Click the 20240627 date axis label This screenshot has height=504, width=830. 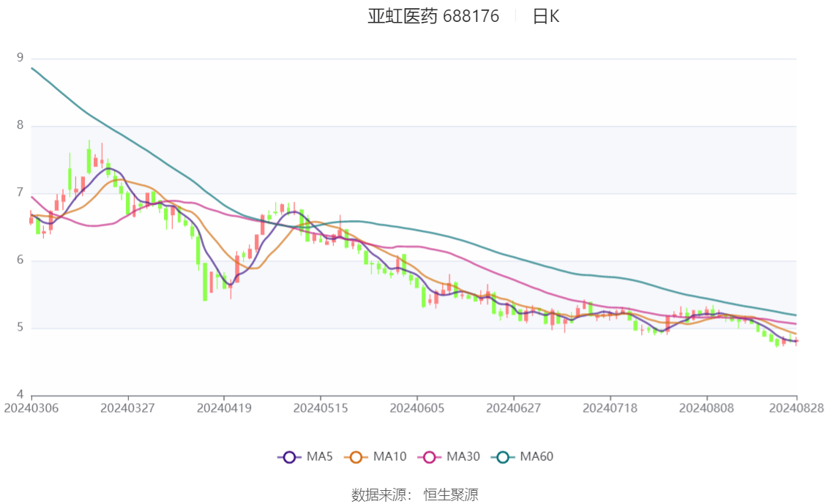pos(514,408)
